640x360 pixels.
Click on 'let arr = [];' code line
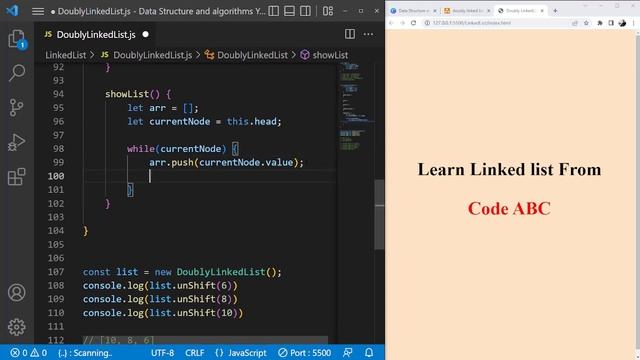pyautogui.click(x=163, y=108)
